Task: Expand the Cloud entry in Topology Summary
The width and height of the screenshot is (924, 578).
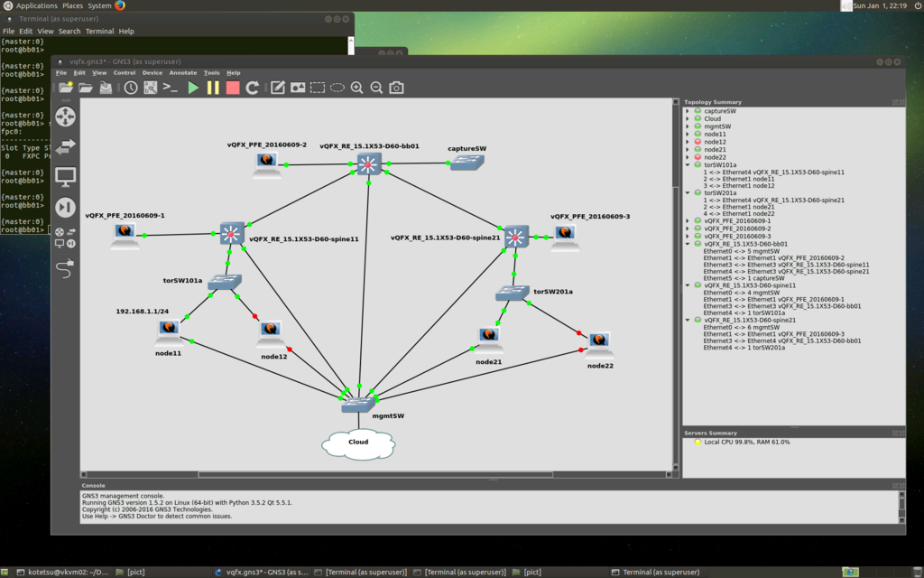Action: tap(688, 118)
